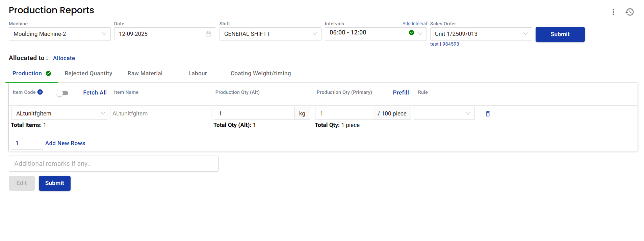The width and height of the screenshot is (644, 241).
Task: Open the GENERAL SHIFTT shift dropdown
Action: 314,34
